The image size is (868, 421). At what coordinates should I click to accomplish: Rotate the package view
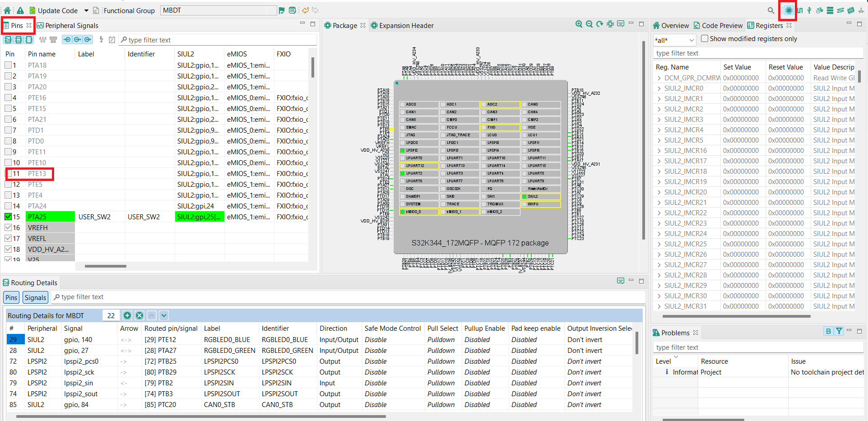click(599, 24)
